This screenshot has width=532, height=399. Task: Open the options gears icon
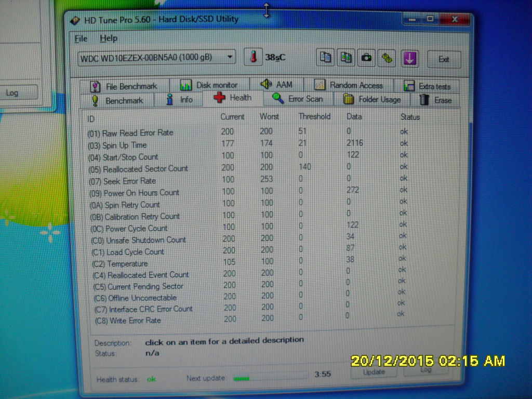tap(387, 58)
